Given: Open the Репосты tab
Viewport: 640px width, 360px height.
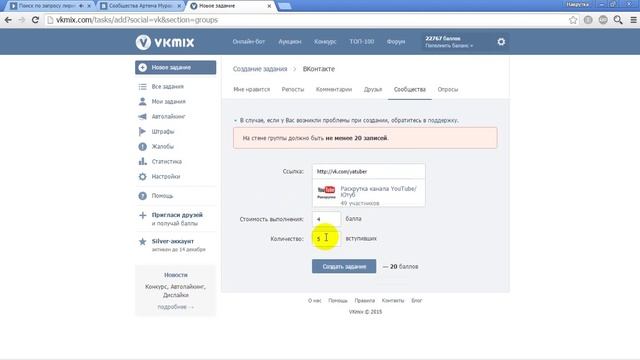Looking at the screenshot, I should (293, 89).
